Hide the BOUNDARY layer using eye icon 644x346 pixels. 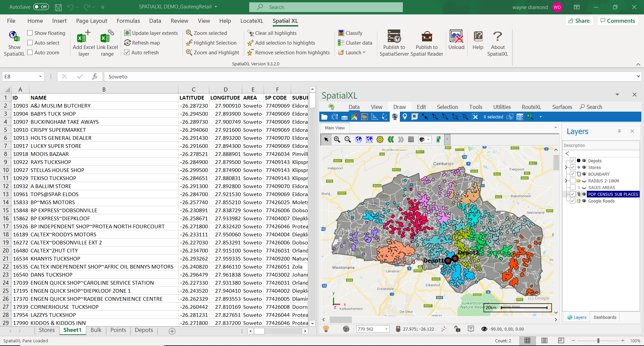[x=584, y=174]
